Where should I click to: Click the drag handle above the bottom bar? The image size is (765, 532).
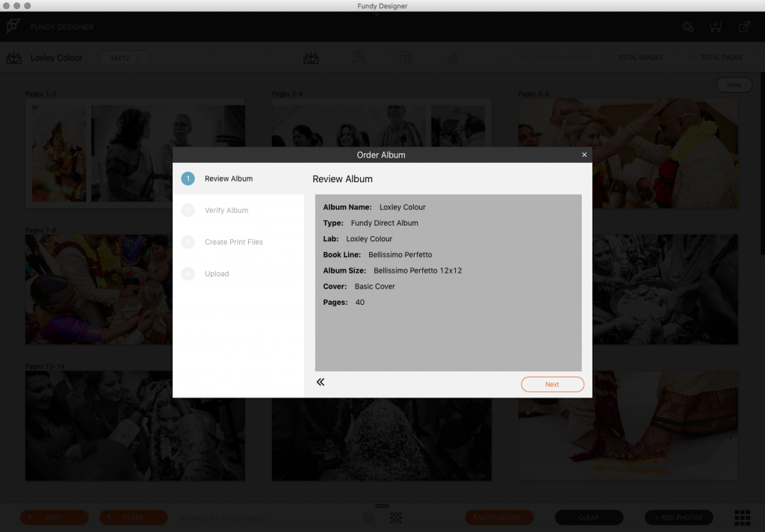click(x=382, y=506)
